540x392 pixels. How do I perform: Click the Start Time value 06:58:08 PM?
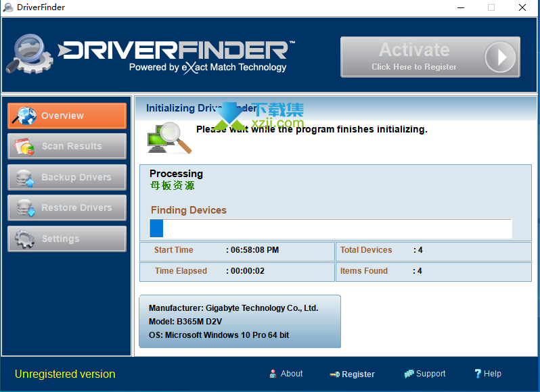254,250
